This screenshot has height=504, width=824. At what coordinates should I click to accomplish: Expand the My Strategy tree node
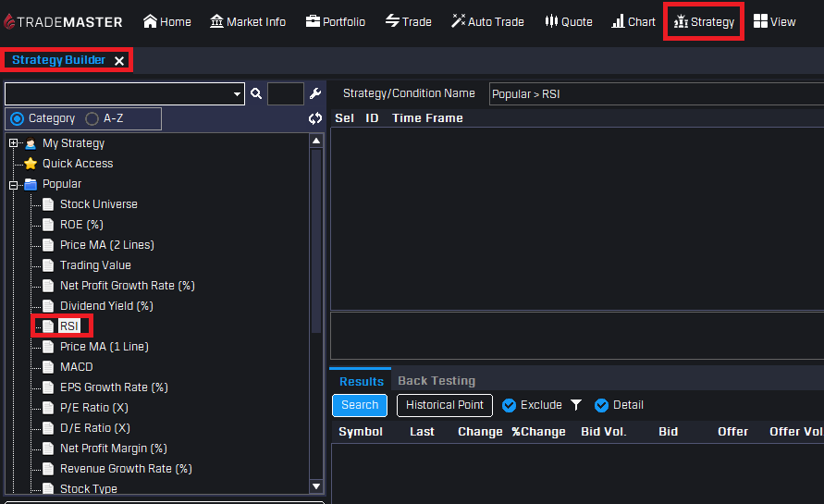coord(13,143)
